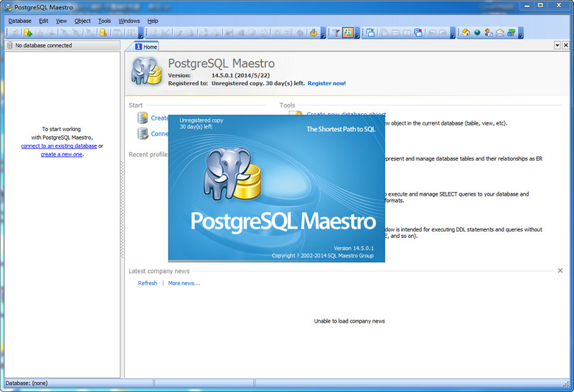The width and height of the screenshot is (574, 392).
Task: Open the tab list dropdown arrow at right
Action: click(x=557, y=45)
